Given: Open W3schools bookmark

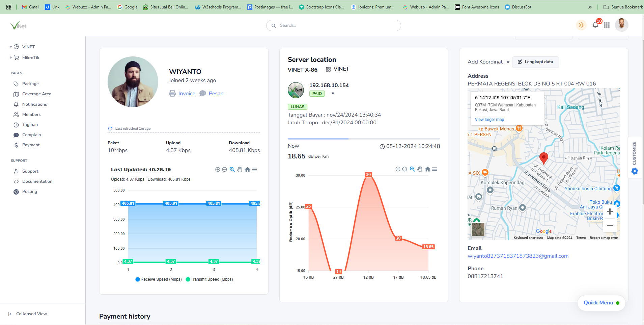Looking at the screenshot, I should pyautogui.click(x=218, y=7).
